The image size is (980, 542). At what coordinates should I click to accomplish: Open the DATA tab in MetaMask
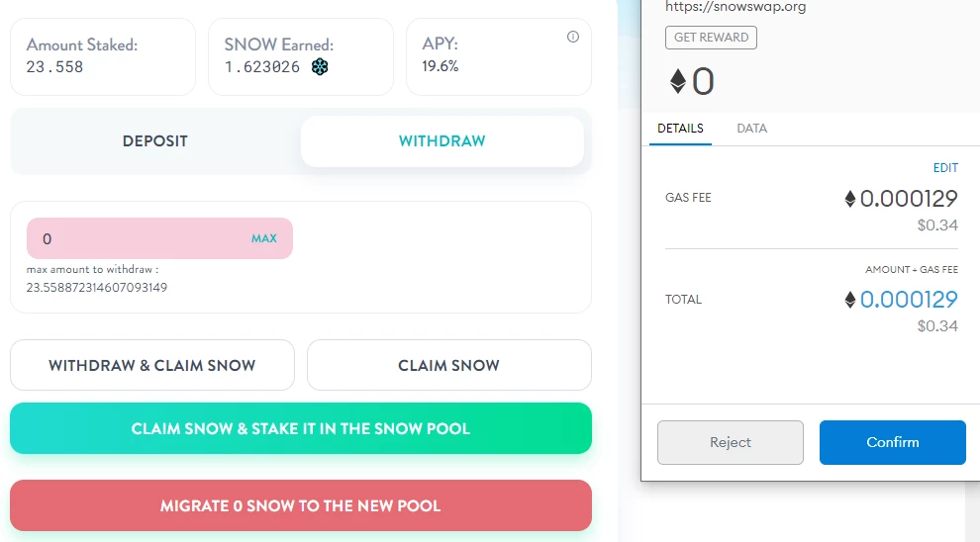click(752, 129)
